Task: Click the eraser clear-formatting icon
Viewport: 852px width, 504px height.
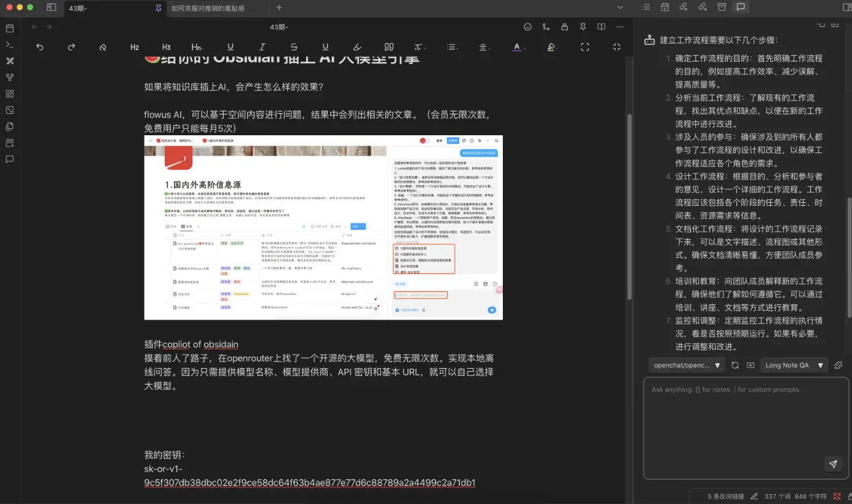Action: [x=103, y=47]
